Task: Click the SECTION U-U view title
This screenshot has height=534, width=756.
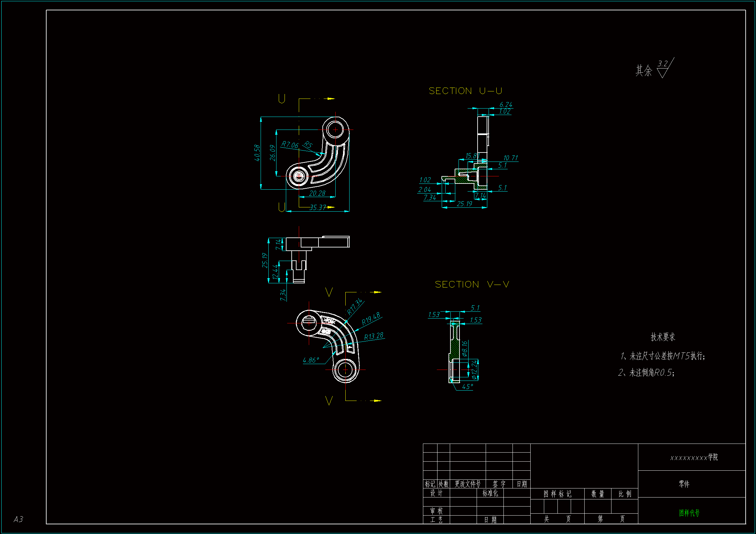Action: coord(465,91)
